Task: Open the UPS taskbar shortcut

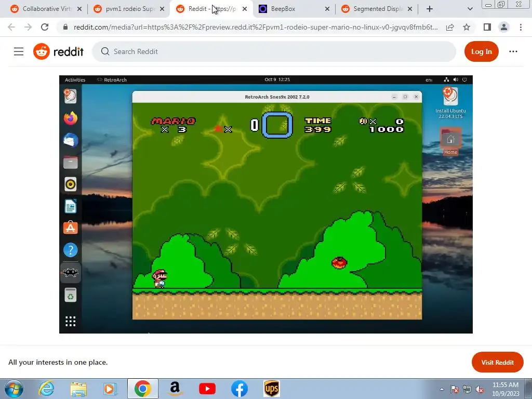Action: tap(271, 389)
